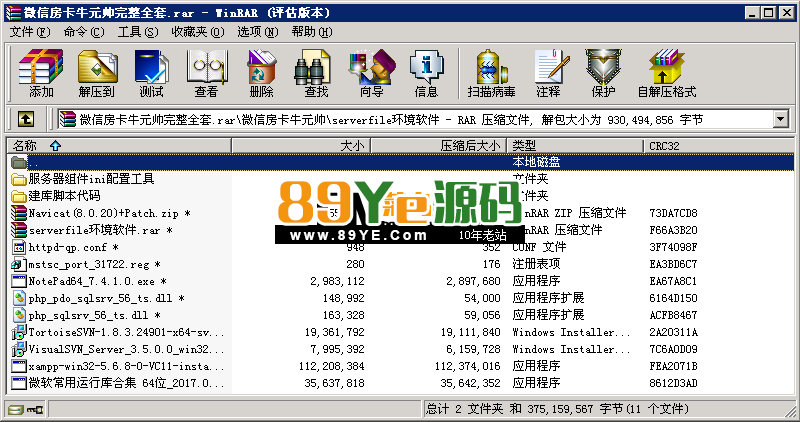Click the registry icon of mstsc_port_31722.reg
This screenshot has width=800, height=422.
click(x=19, y=264)
